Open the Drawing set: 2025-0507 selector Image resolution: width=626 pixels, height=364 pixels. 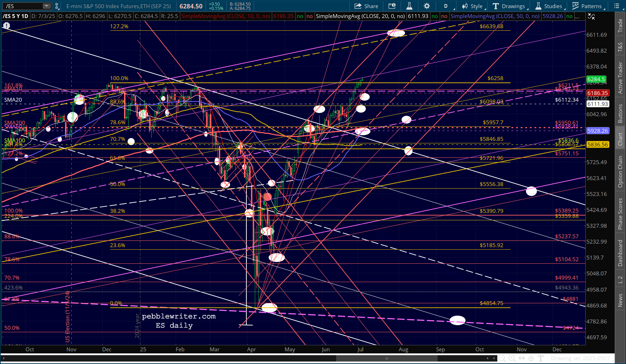point(580,358)
